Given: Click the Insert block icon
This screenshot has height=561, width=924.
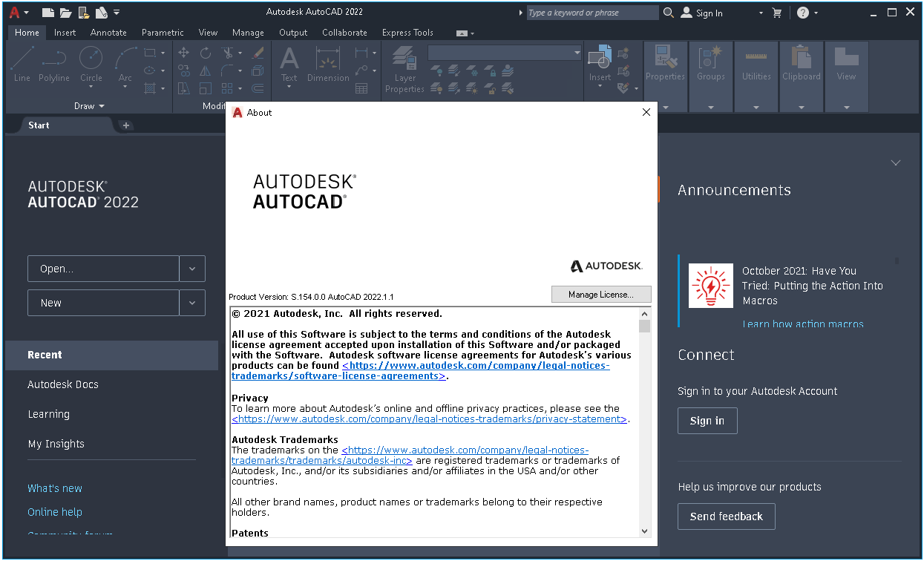Looking at the screenshot, I should click(600, 64).
